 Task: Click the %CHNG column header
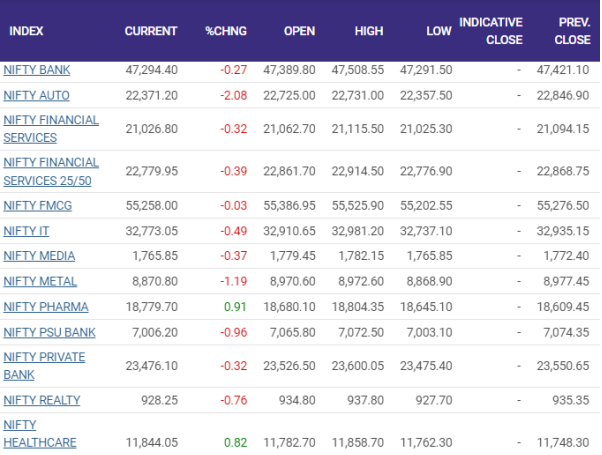coord(225,31)
